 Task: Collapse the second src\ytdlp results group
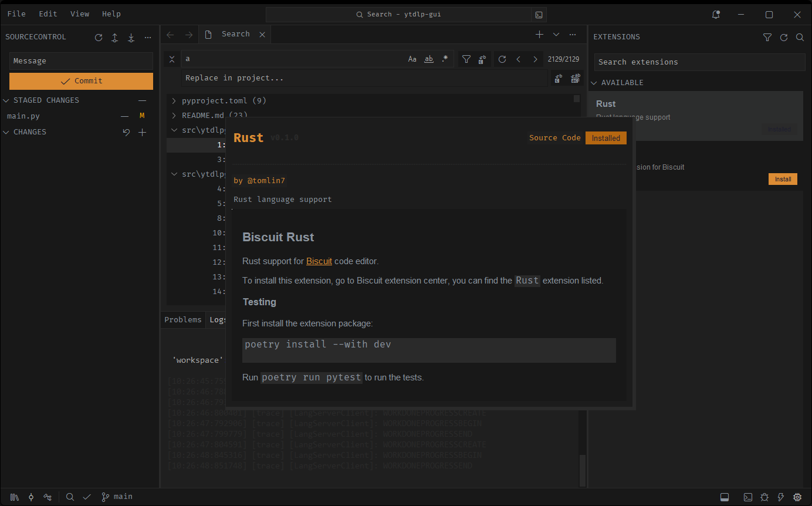pos(174,174)
